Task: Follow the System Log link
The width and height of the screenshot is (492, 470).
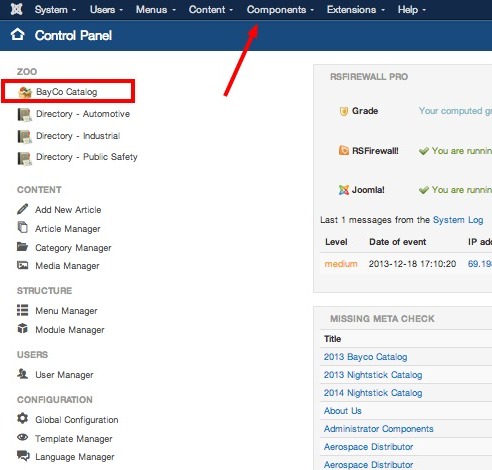Action: 458,220
